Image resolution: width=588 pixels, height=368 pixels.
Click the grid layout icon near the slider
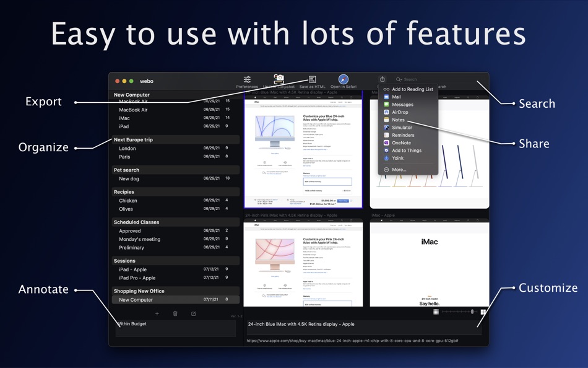tap(436, 312)
